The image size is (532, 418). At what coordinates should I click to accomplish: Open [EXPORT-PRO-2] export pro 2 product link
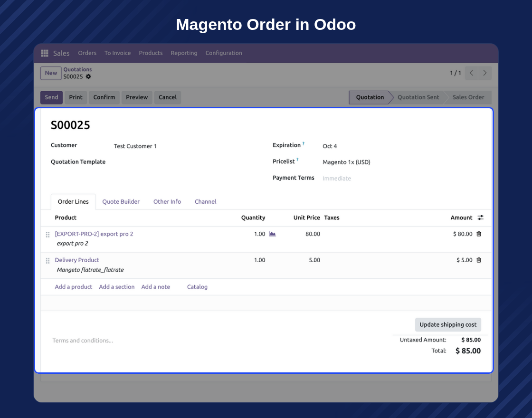click(x=94, y=234)
